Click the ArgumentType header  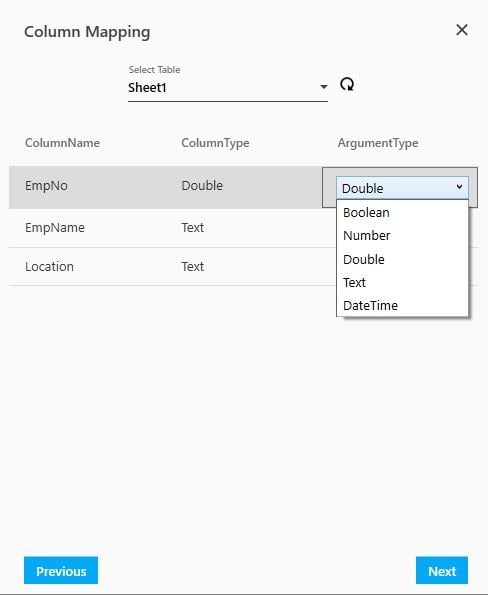378,143
